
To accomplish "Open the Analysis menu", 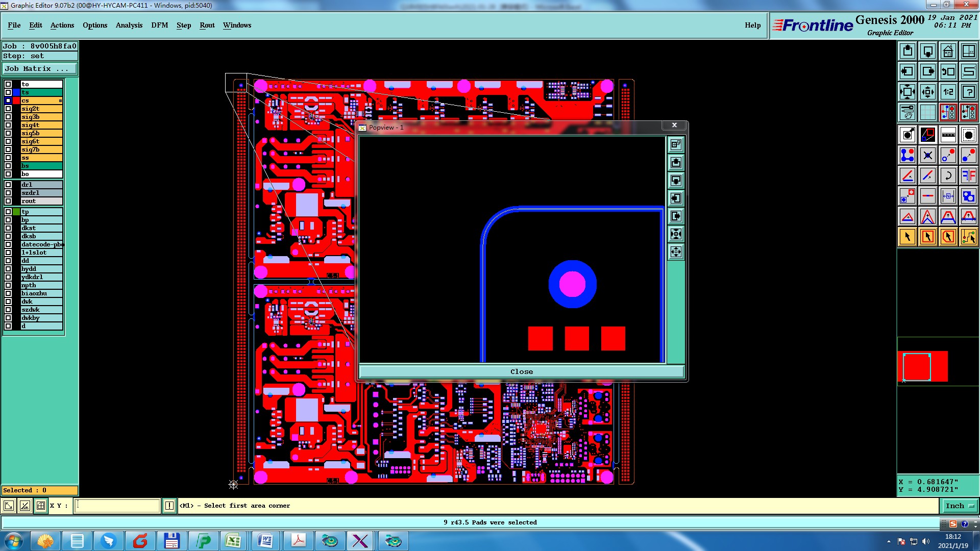I will click(x=129, y=25).
